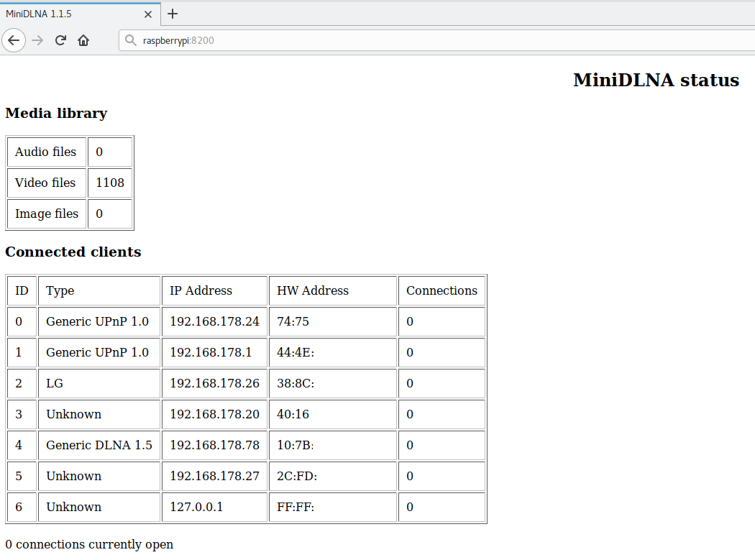Viewport: 755px width, 560px height.
Task: Select the Audio files label cell
Action: tap(46, 152)
